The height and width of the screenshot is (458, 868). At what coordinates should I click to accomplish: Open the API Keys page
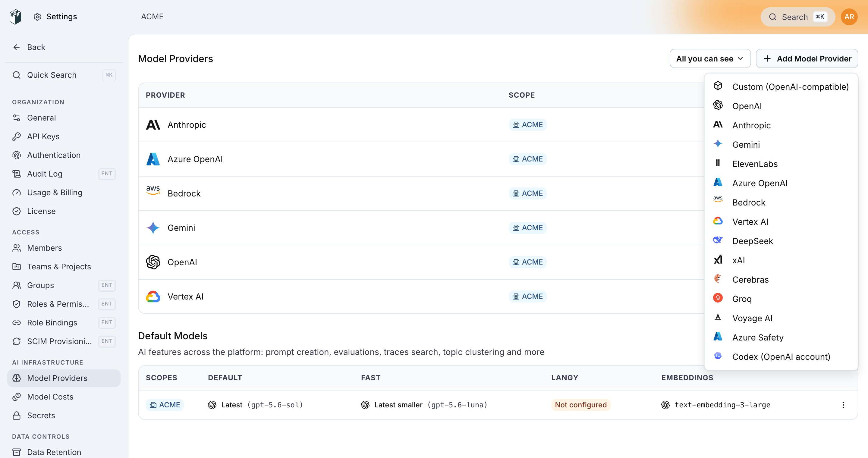coord(64,136)
